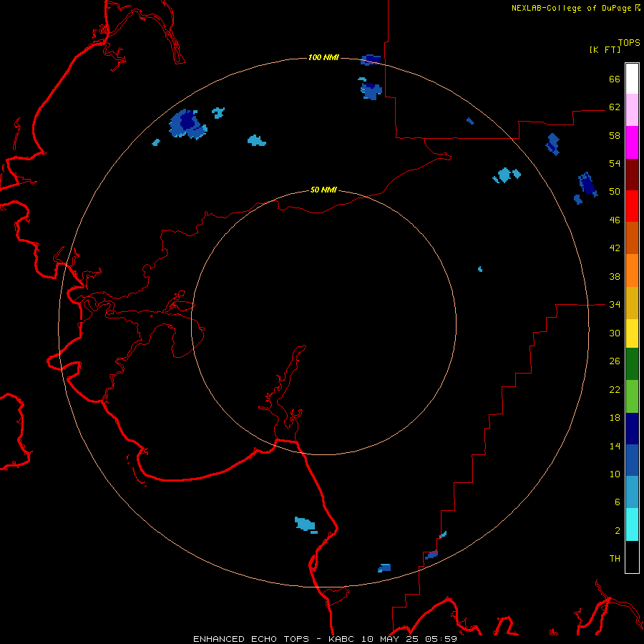Click the 'NEXLAB-College of DuPage' credit text

[x=571, y=8]
